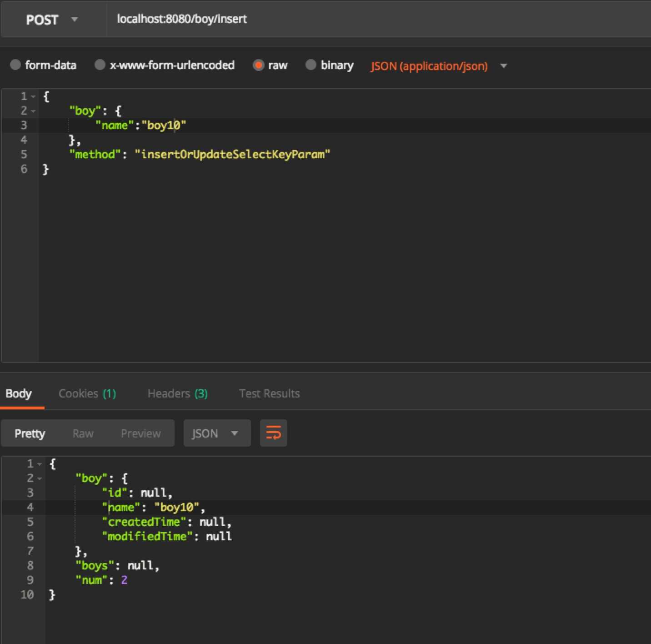Image resolution: width=651 pixels, height=644 pixels.
Task: Click the "createdTime" key in response
Action: coord(144,522)
